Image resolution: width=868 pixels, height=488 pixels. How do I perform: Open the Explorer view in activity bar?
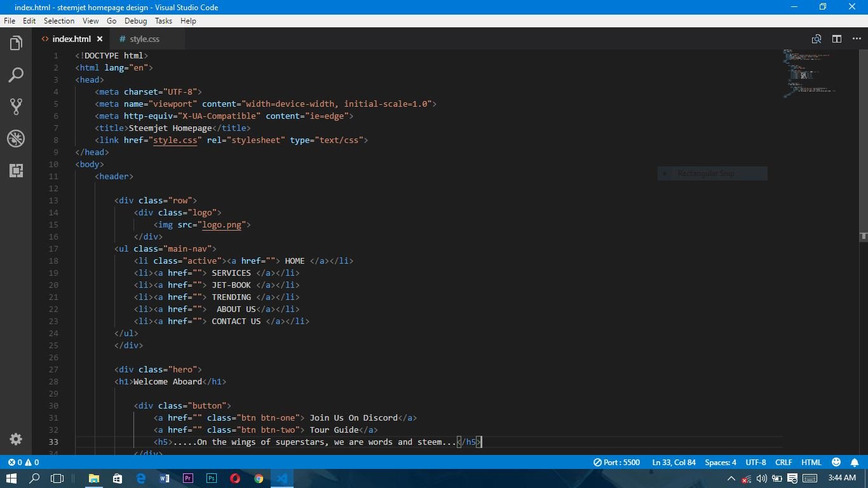pyautogui.click(x=16, y=43)
